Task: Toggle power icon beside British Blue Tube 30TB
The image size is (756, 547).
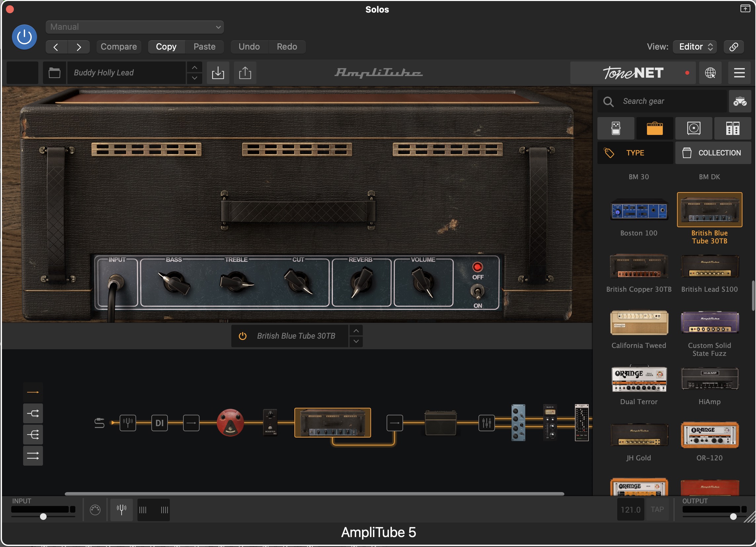Action: pyautogui.click(x=242, y=336)
